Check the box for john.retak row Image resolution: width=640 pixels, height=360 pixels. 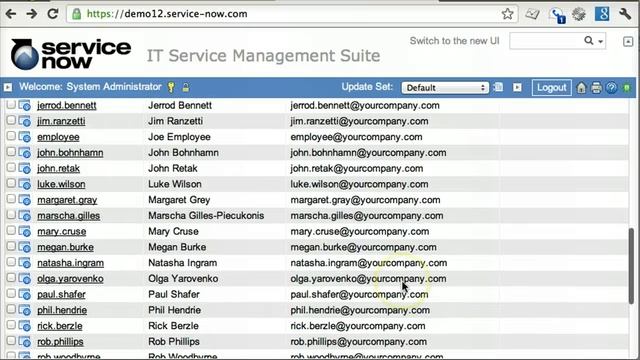11,167
